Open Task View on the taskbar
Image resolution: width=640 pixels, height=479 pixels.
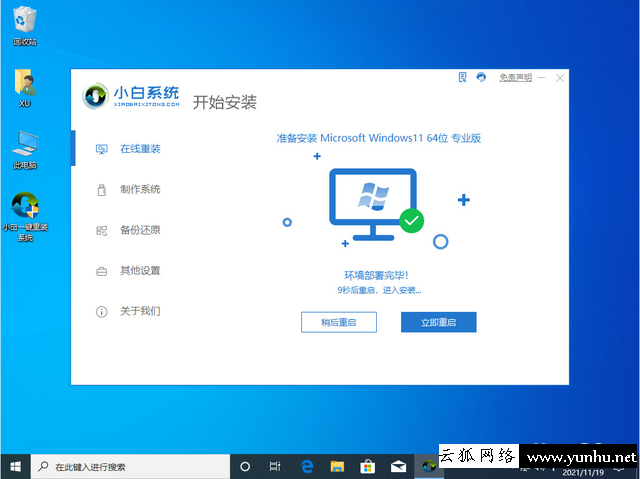(275, 466)
